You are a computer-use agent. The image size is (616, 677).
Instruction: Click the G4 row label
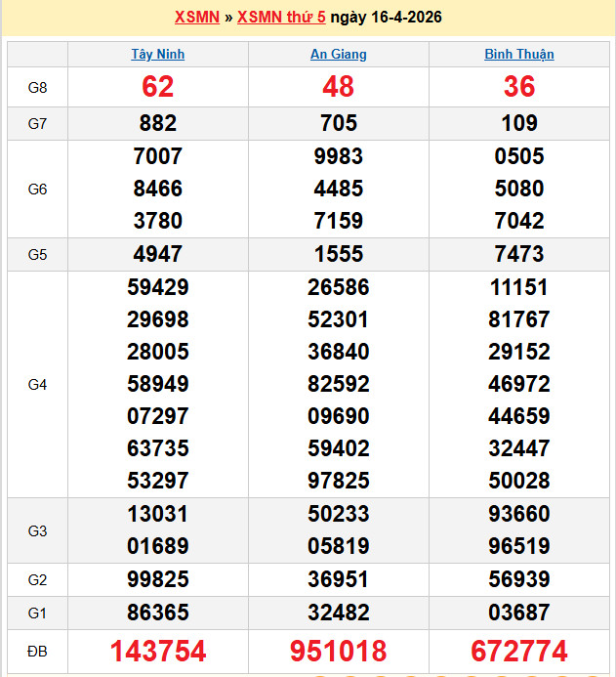point(37,385)
